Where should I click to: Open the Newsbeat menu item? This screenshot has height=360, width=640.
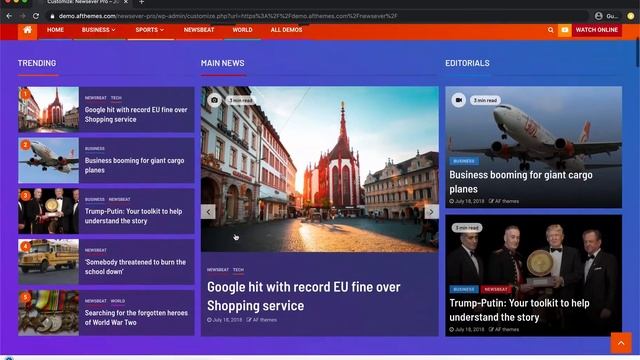(199, 30)
